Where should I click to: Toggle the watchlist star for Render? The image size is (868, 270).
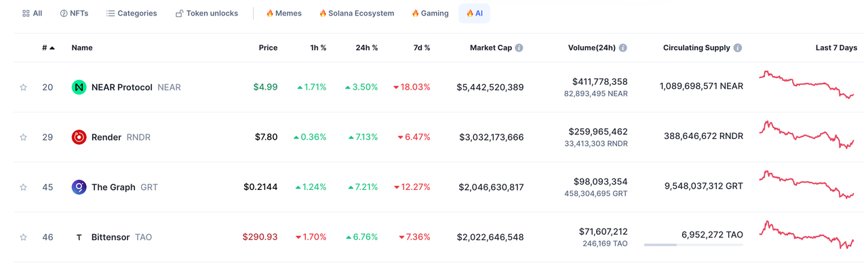[23, 137]
